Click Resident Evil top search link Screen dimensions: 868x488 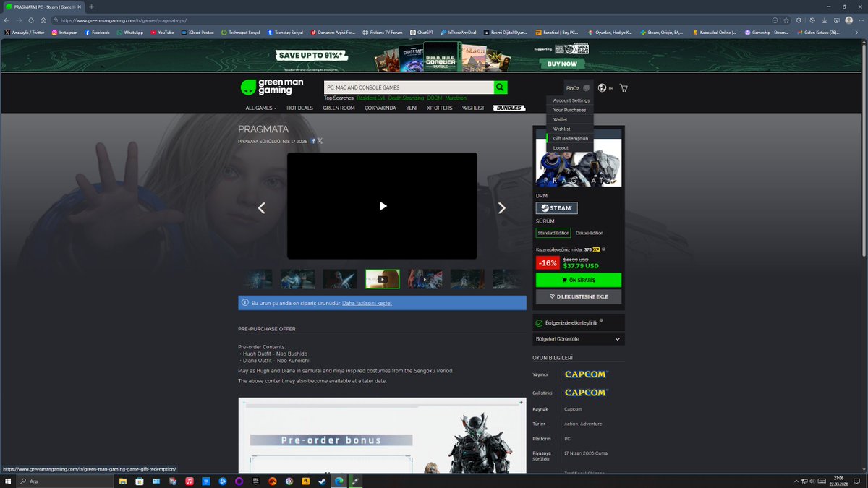coord(371,98)
